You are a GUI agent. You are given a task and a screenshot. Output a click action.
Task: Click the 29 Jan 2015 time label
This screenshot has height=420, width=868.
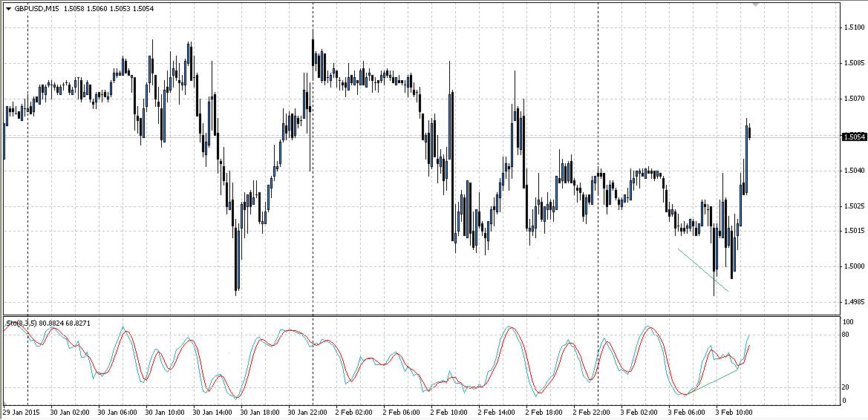[x=22, y=413]
